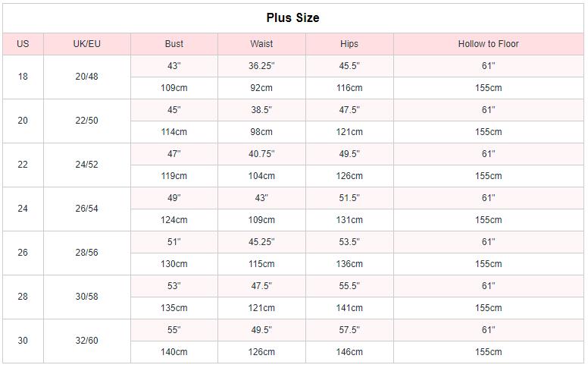Click the Plus Size table title
Viewport: 588px width, 368px height.
point(292,17)
